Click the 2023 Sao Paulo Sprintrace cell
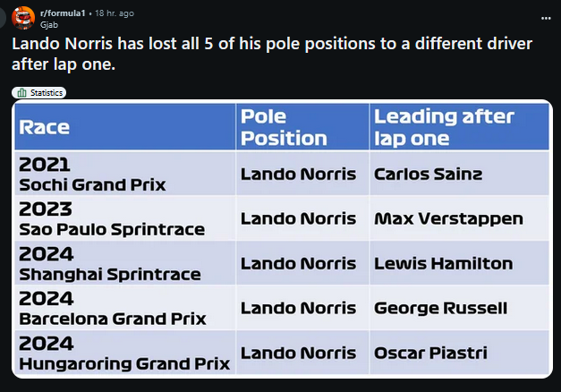This screenshot has width=561, height=392. click(x=125, y=218)
